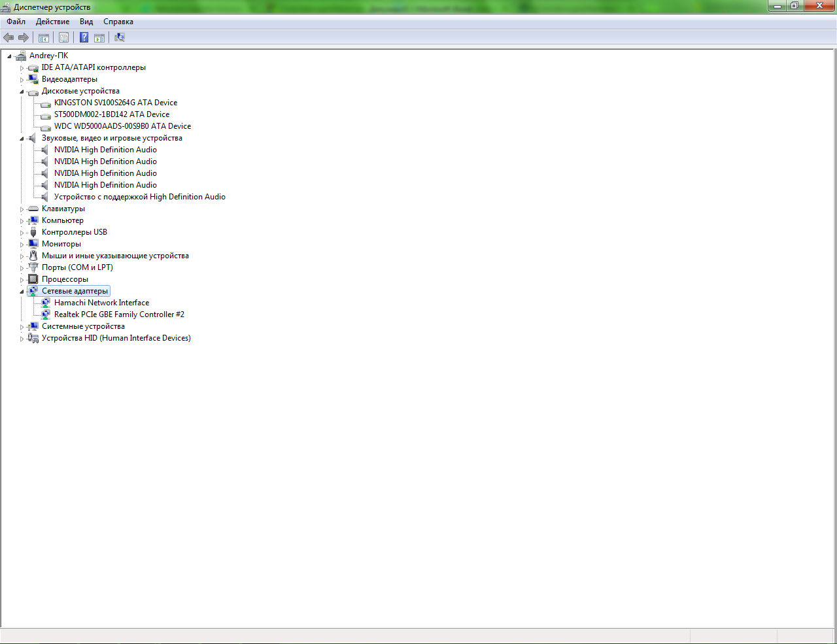
Task: Click the Процессоры chip icon
Action: click(33, 279)
